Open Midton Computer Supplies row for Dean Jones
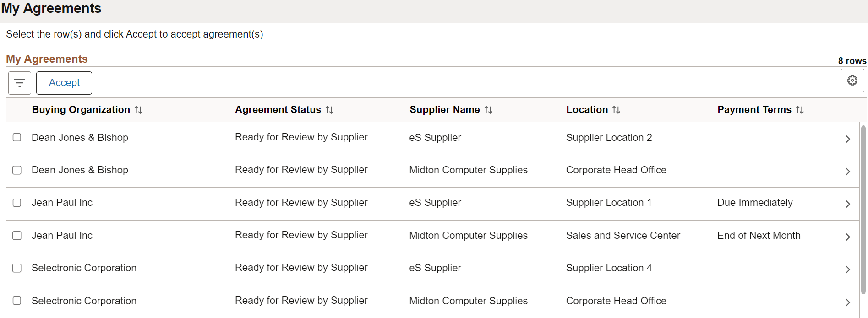 433,171
